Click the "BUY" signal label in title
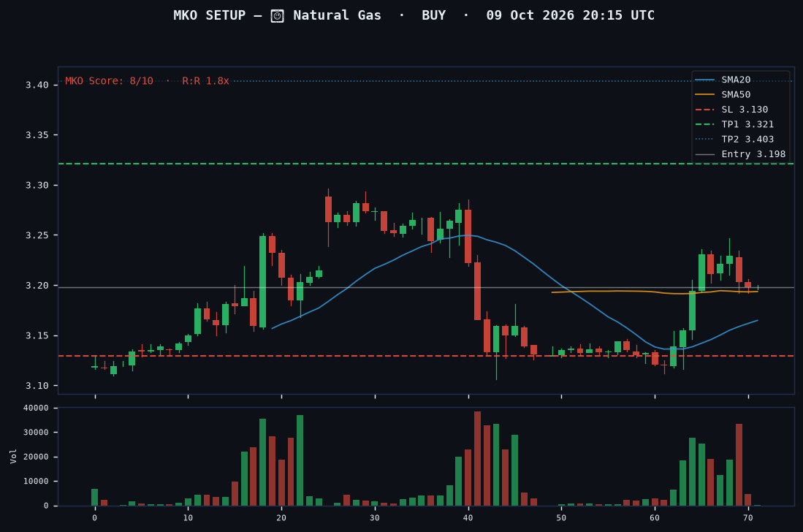Viewport: 803px width, 532px height. click(x=433, y=15)
